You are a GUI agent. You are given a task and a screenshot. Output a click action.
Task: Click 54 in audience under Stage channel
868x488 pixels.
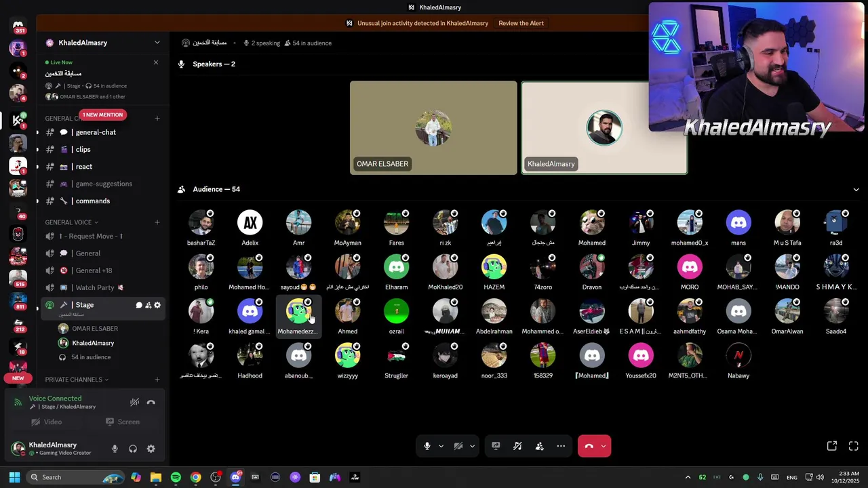[x=91, y=357]
